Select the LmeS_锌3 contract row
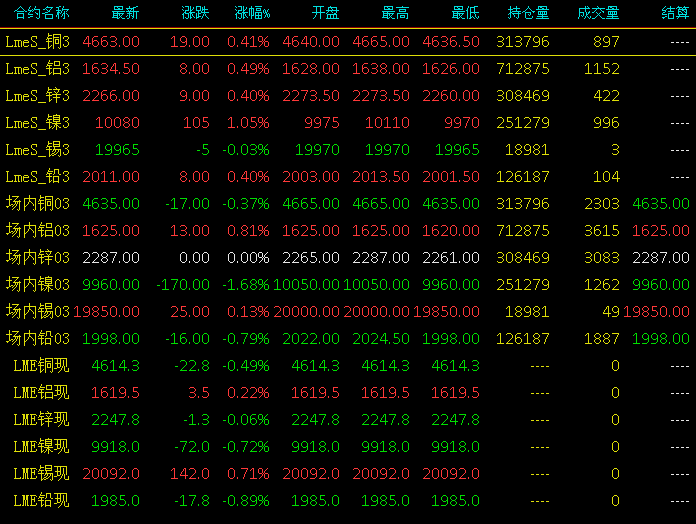Image resolution: width=696 pixels, height=524 pixels. pyautogui.click(x=348, y=96)
